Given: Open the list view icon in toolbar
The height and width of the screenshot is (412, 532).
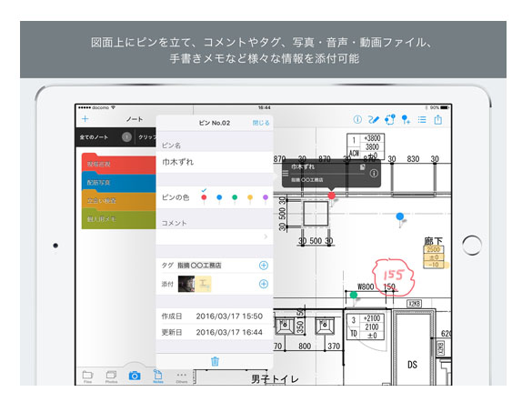Looking at the screenshot, I should click(422, 119).
